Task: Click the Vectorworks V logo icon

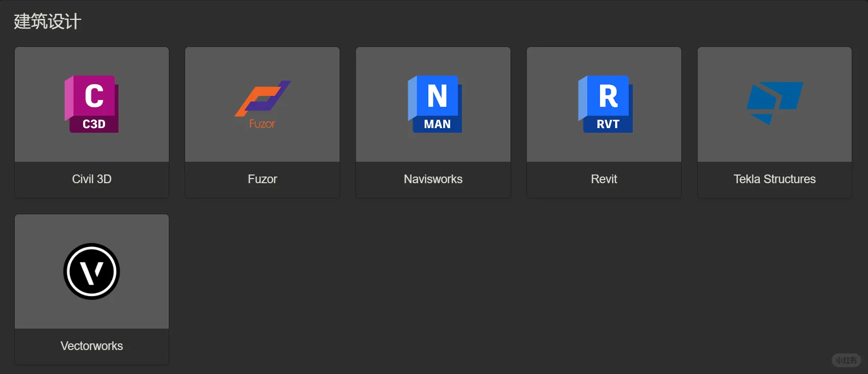Action: point(92,271)
